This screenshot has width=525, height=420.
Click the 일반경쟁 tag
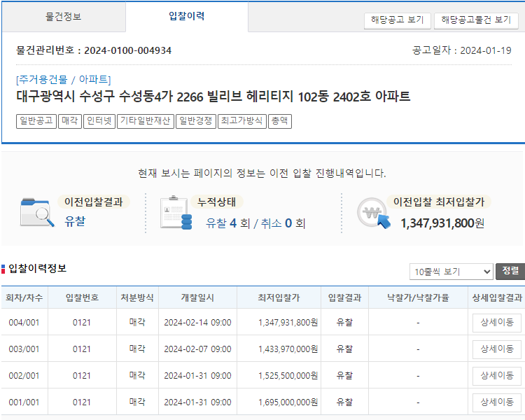click(196, 121)
